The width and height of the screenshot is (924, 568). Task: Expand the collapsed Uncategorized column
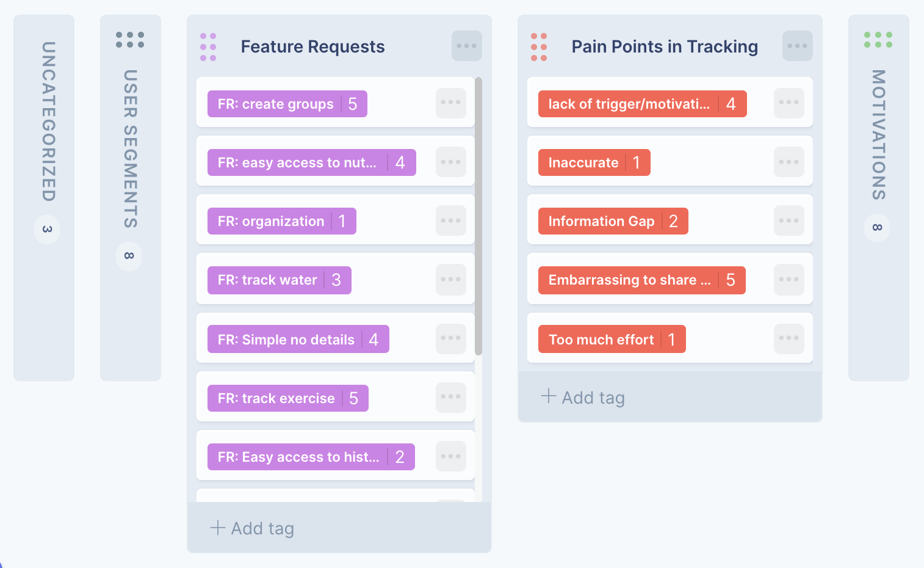44,198
